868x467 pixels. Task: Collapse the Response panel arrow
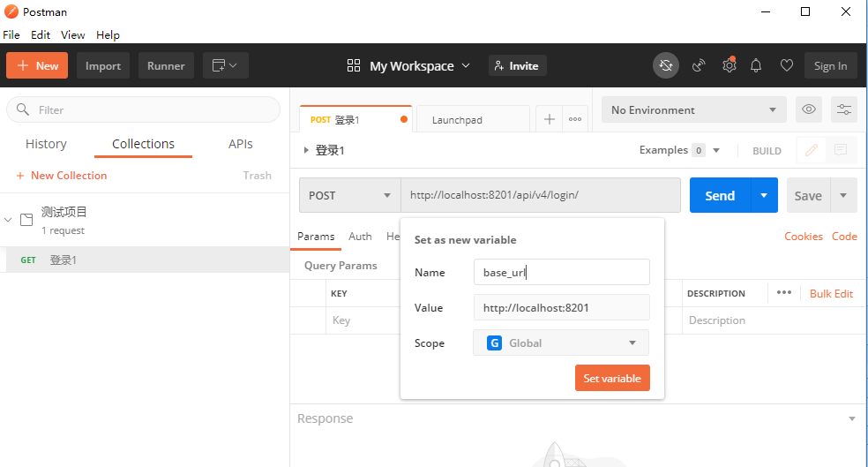[852, 418]
